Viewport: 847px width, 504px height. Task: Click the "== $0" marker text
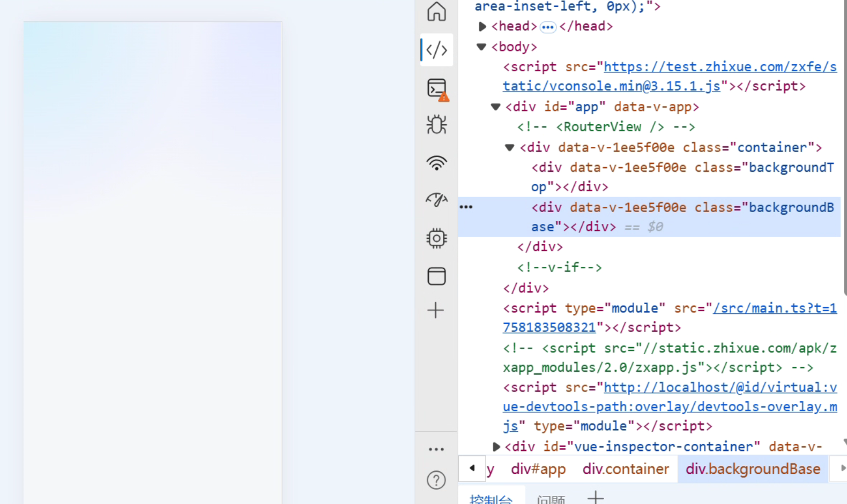(x=644, y=227)
